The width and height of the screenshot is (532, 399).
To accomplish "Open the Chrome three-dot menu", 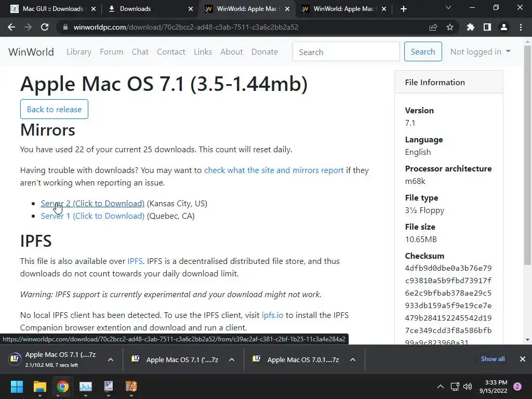I will click(521, 27).
